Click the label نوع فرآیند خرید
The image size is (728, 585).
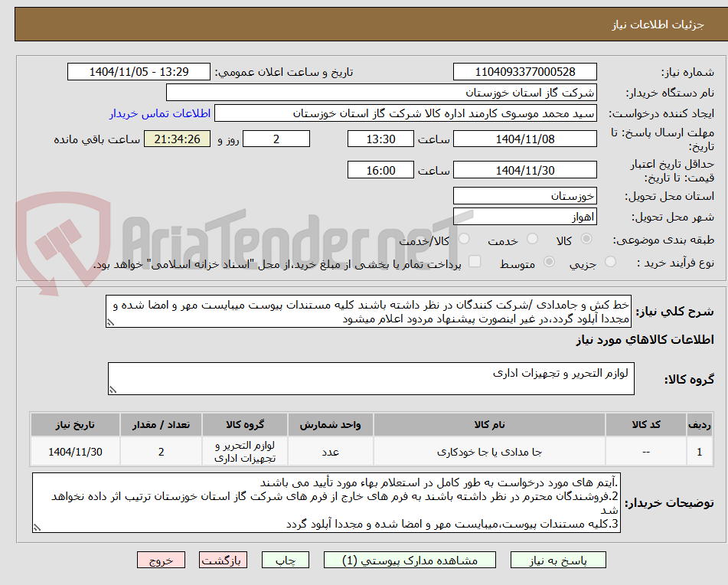(x=675, y=263)
